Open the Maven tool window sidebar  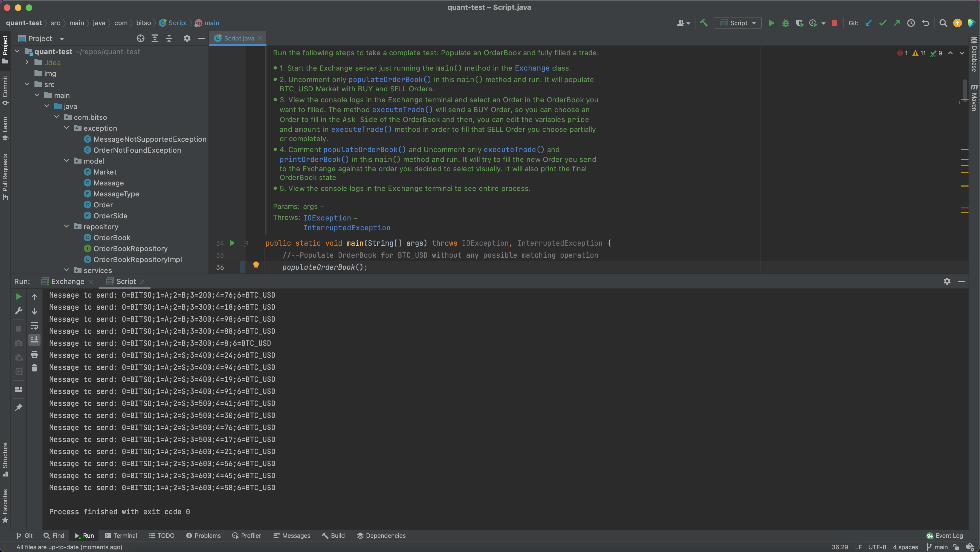coord(974,98)
